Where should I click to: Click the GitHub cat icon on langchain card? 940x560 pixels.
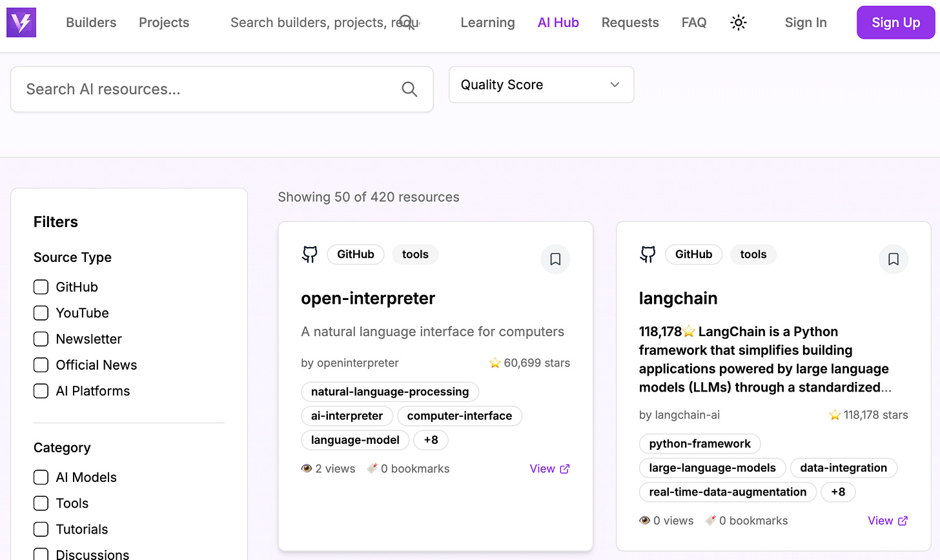pyautogui.click(x=648, y=254)
